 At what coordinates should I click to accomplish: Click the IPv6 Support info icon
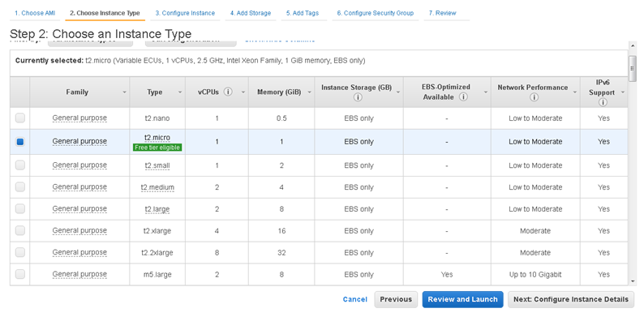(603, 103)
